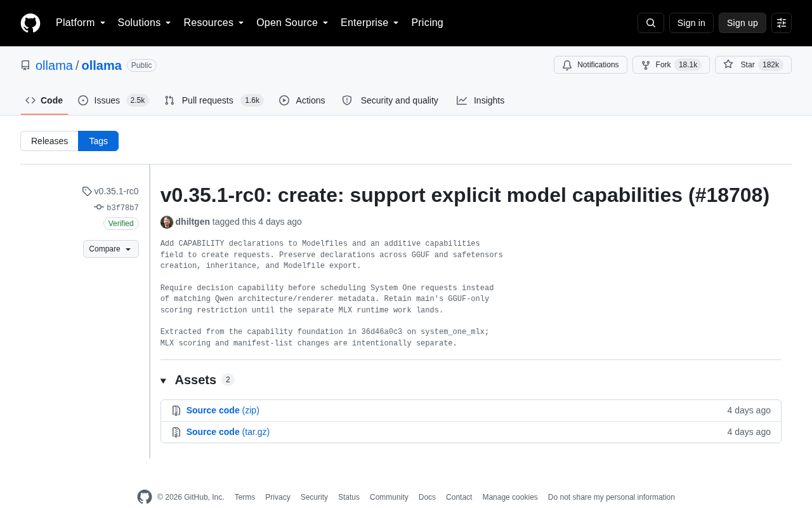Click the Star icon
This screenshot has width=812, height=508.
coord(728,64)
